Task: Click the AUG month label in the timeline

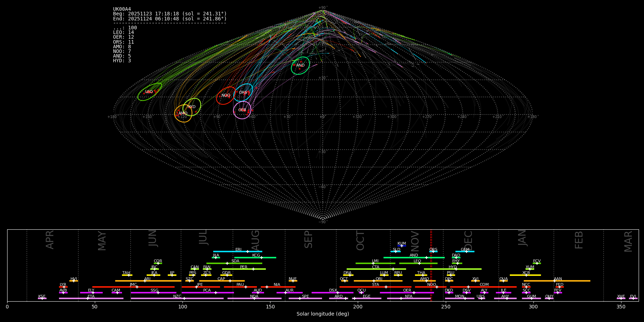Action: tap(255, 240)
